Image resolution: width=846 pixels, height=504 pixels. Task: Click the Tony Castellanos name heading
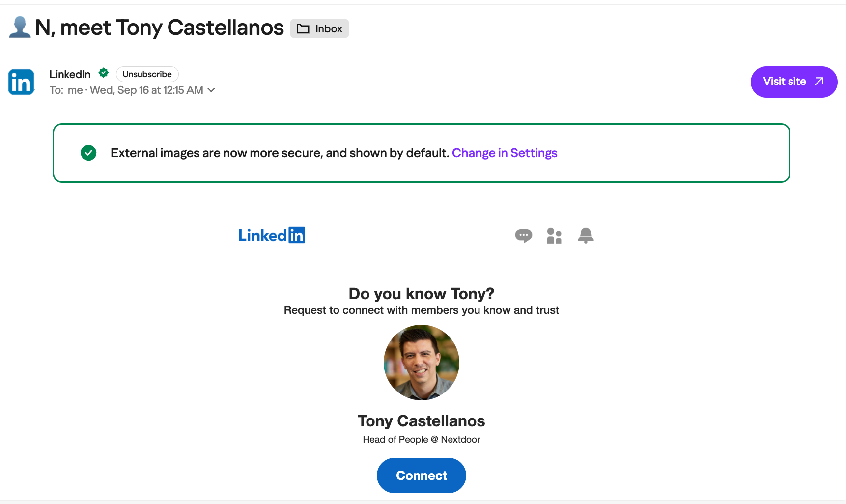click(x=422, y=421)
